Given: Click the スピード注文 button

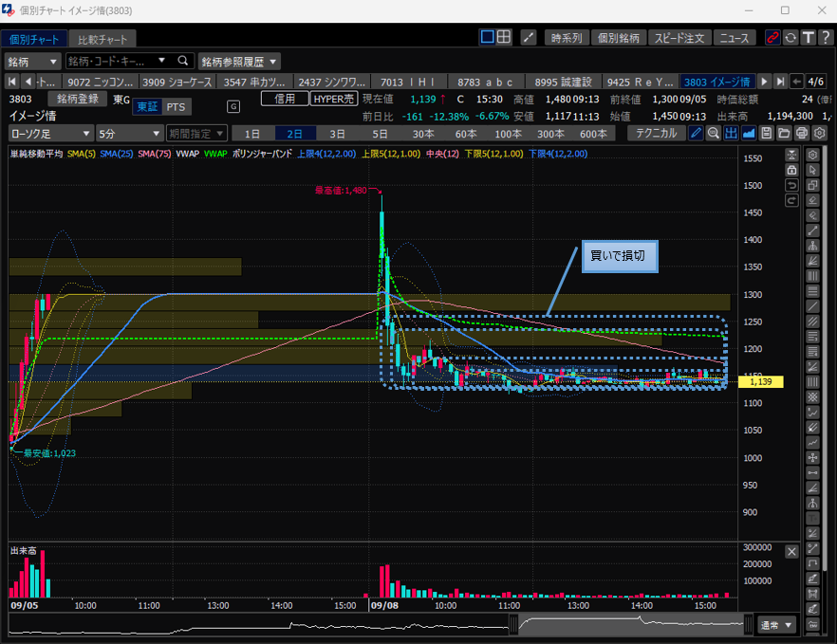Looking at the screenshot, I should tap(679, 38).
